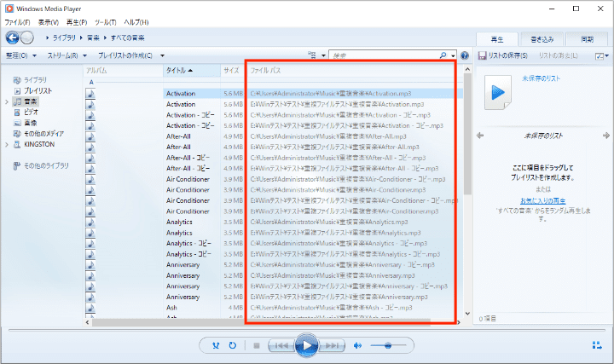Select the Ash track title

point(171,308)
